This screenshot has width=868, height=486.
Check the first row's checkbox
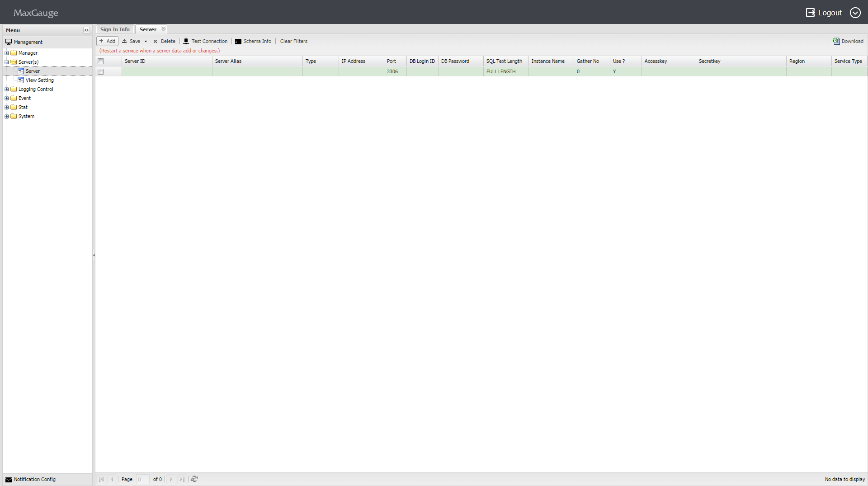point(101,72)
